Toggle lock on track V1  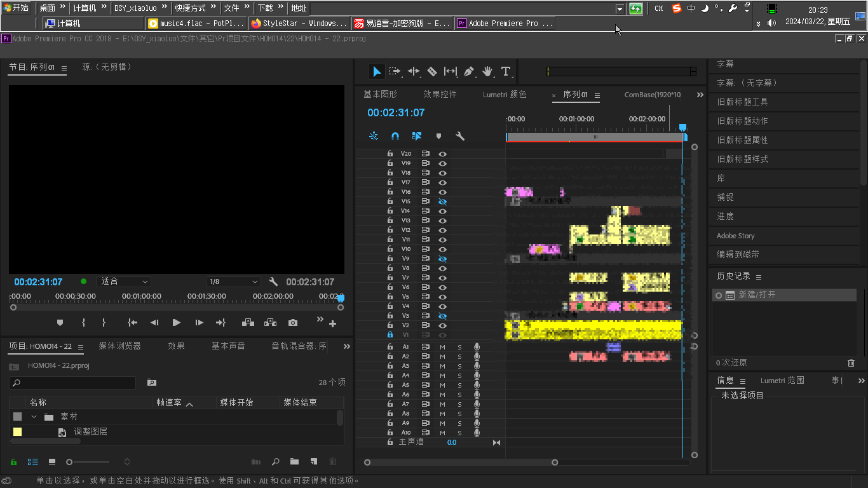(x=390, y=335)
